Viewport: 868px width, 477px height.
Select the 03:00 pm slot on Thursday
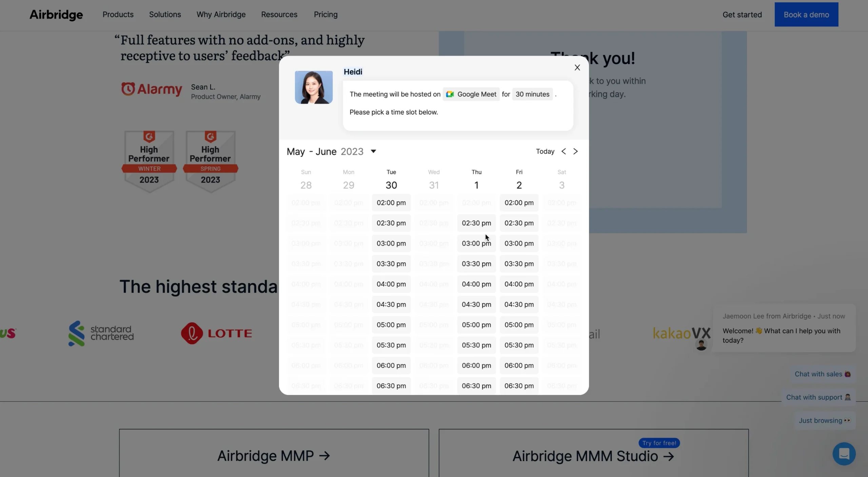[x=476, y=243]
